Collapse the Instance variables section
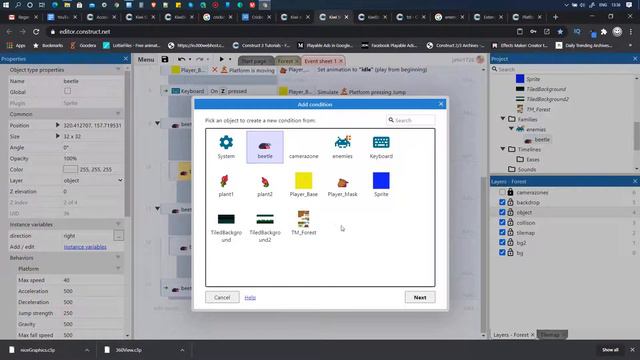Screen dimensions: 640x360 click(118, 224)
